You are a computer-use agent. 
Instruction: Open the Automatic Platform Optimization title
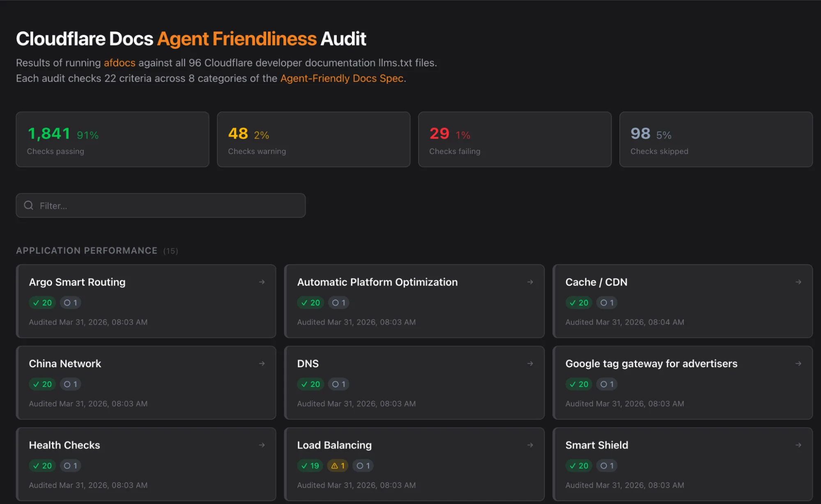coord(377,282)
